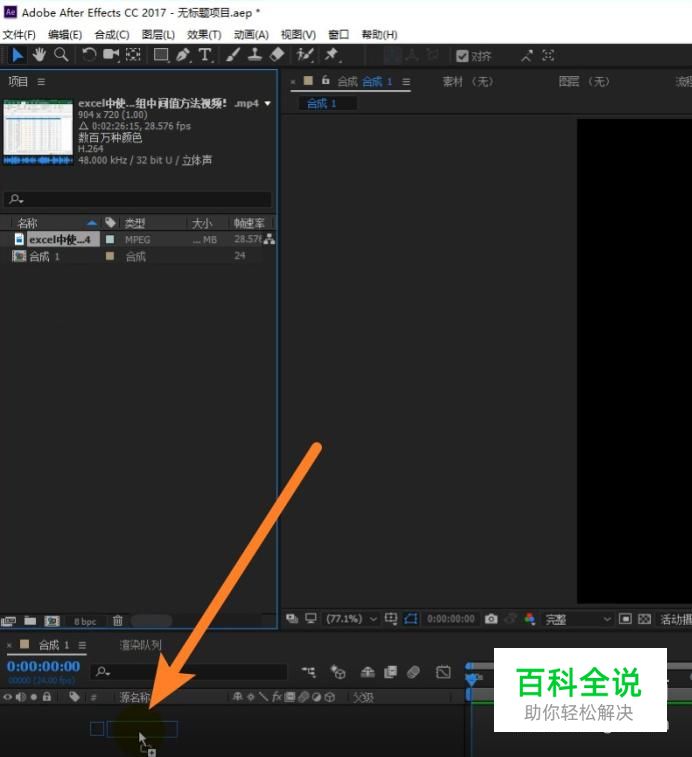Toggle Hide Shy Layers switch in timeline
692x757 pixels.
[x=367, y=672]
